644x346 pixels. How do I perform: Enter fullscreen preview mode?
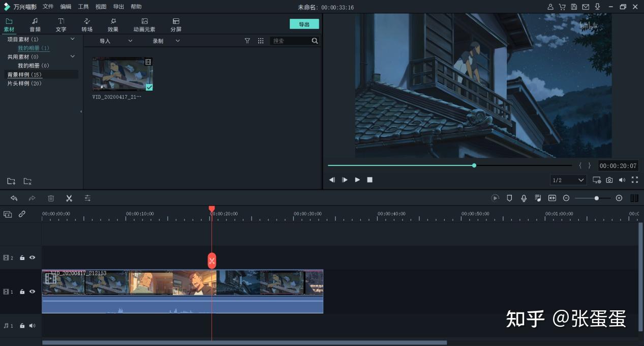pyautogui.click(x=635, y=180)
